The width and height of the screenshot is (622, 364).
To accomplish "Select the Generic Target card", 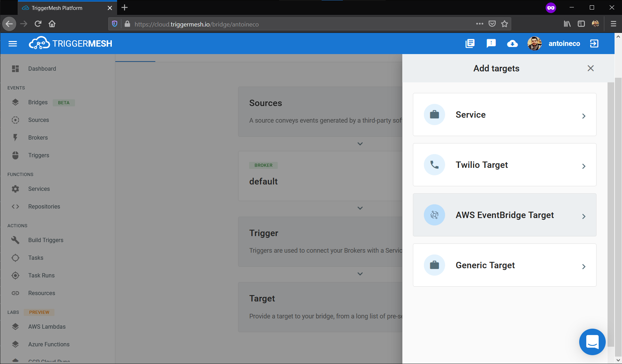I will [x=505, y=265].
